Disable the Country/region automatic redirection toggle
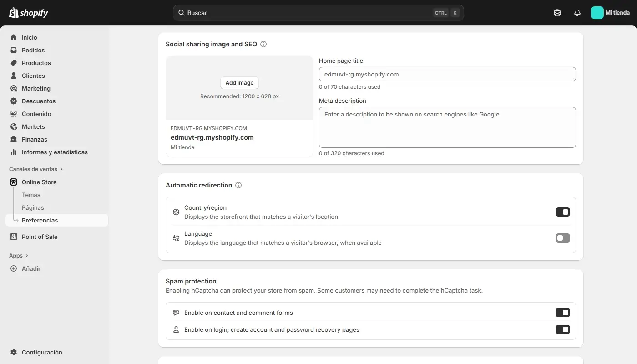The height and width of the screenshot is (364, 637). pyautogui.click(x=563, y=212)
